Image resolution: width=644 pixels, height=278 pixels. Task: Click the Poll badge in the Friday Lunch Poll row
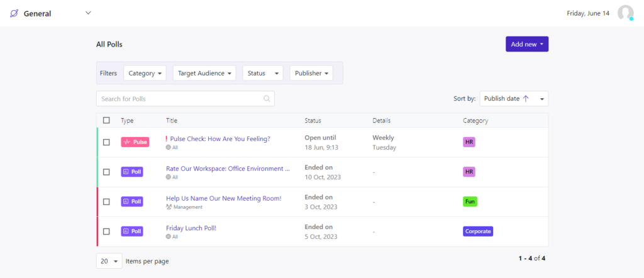coord(132,231)
